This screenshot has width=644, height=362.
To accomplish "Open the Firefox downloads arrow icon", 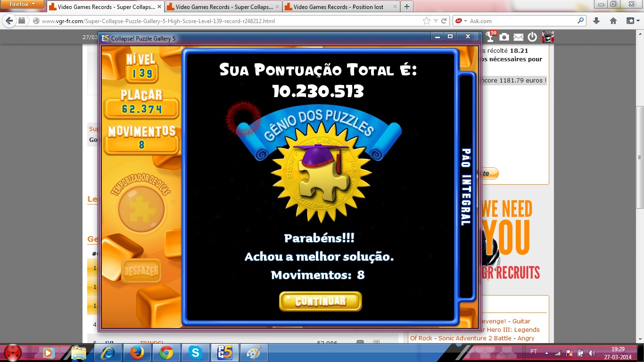I will click(596, 21).
